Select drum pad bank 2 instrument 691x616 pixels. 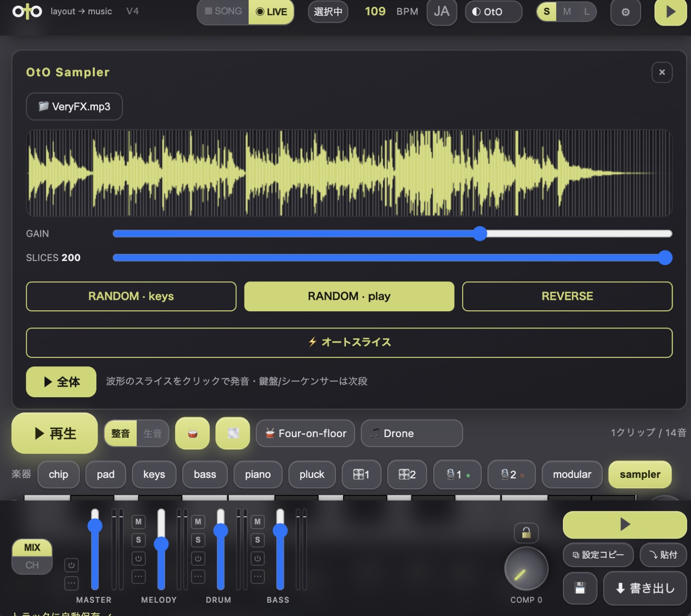click(x=407, y=475)
